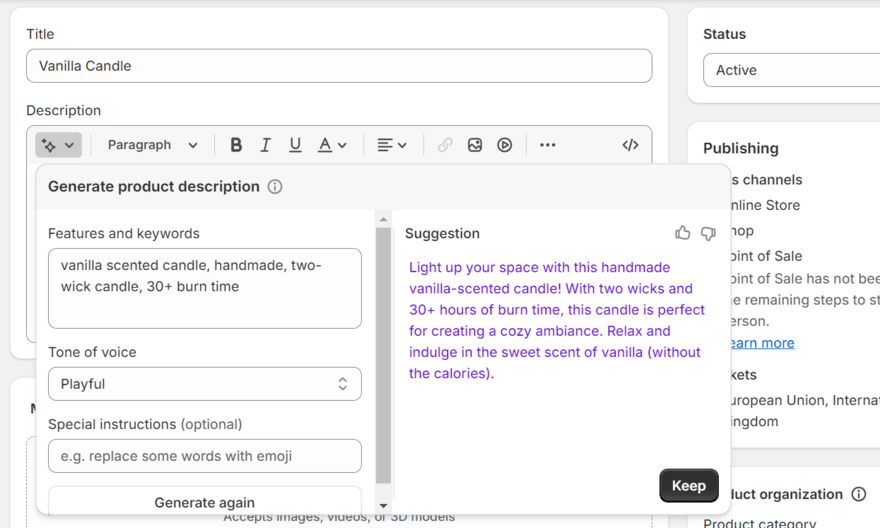Toggle italic text formatting
Screen dimensions: 880x528
pos(265,145)
